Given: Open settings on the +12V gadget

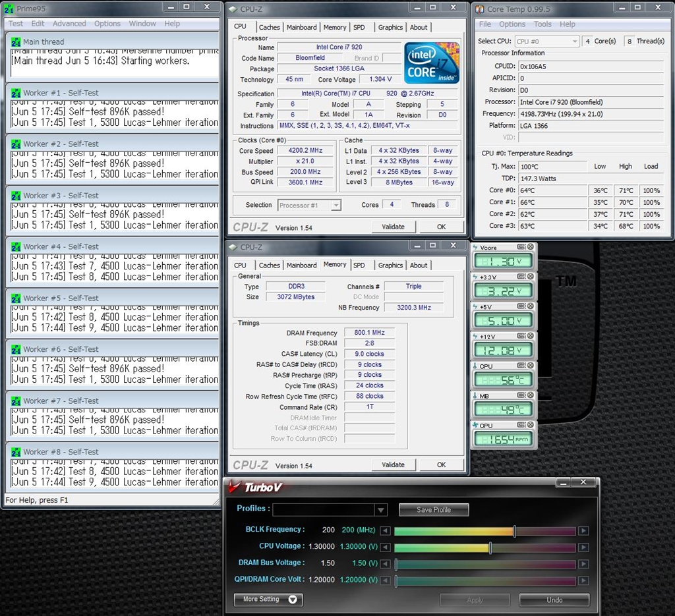Looking at the screenshot, I should click(x=521, y=336).
